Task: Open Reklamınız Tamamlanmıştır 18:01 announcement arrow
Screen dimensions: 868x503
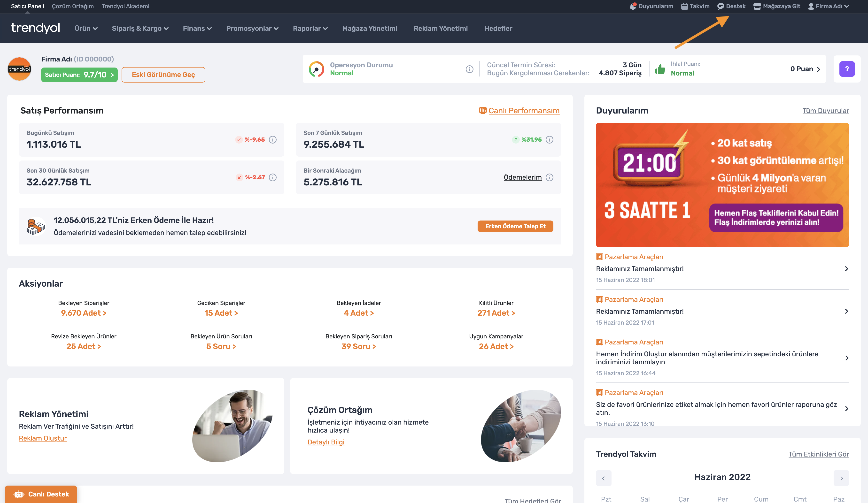Action: pos(846,268)
